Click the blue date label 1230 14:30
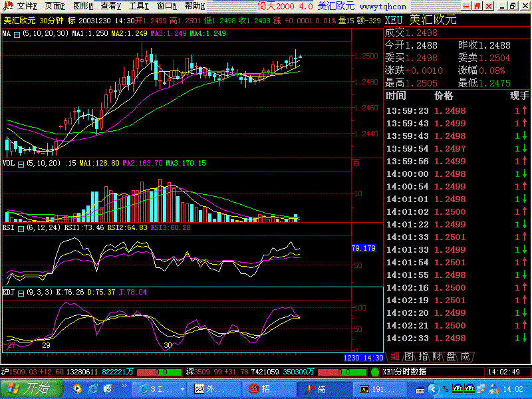Viewport: 532px width, 399px height. [363, 358]
